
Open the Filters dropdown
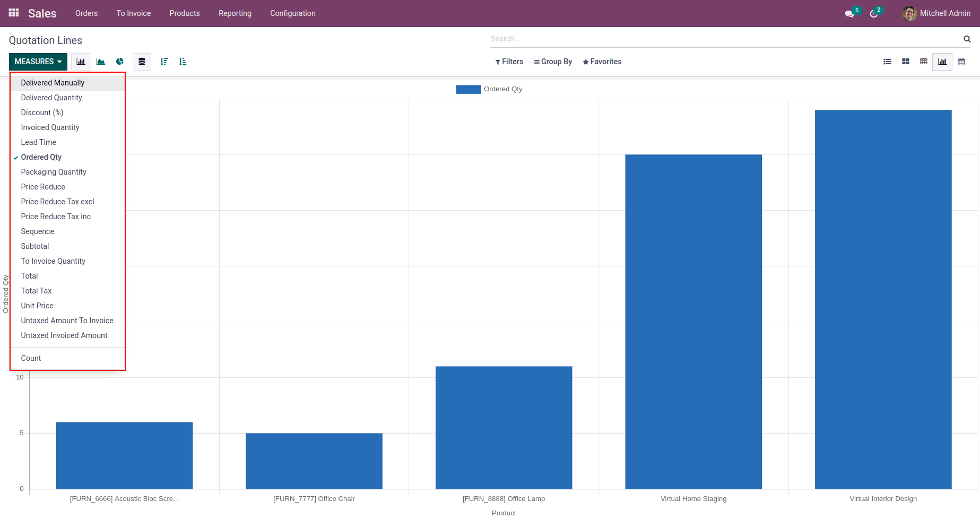(x=509, y=62)
